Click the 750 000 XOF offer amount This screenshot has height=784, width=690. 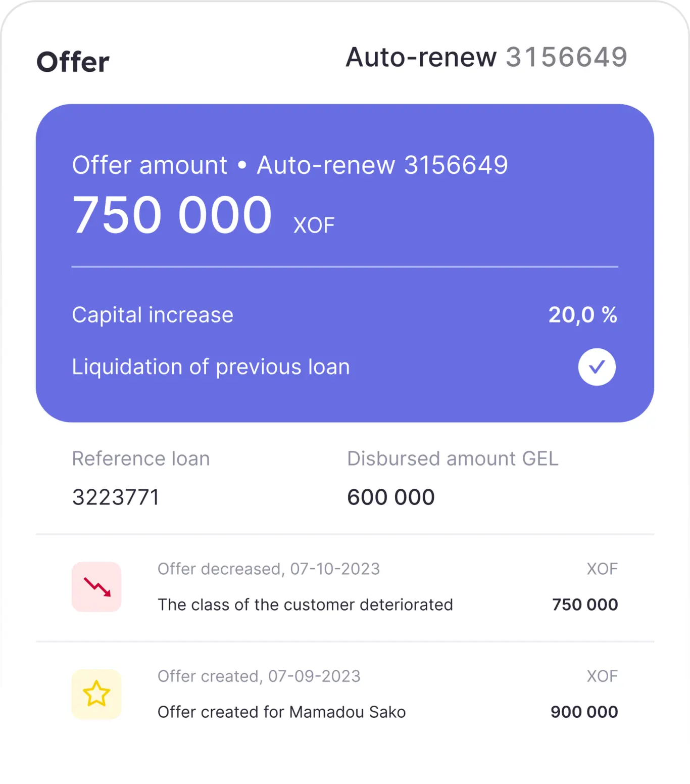tap(203, 216)
